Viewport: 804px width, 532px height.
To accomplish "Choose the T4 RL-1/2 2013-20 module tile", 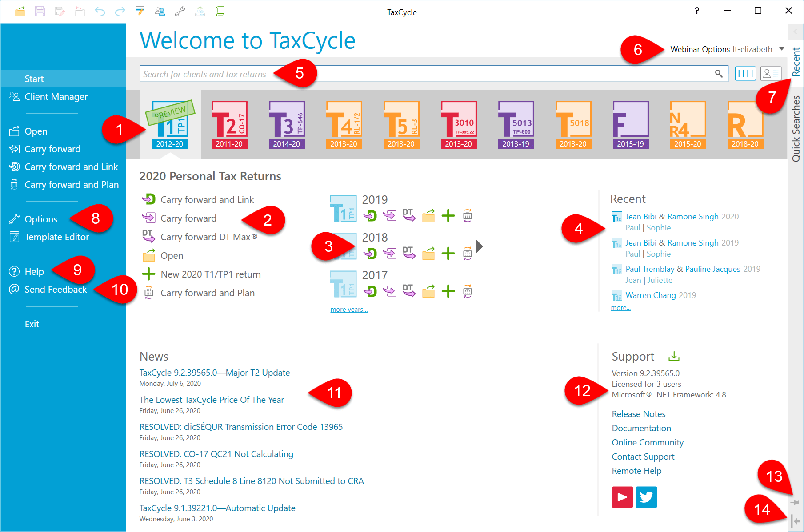I will 344,125.
